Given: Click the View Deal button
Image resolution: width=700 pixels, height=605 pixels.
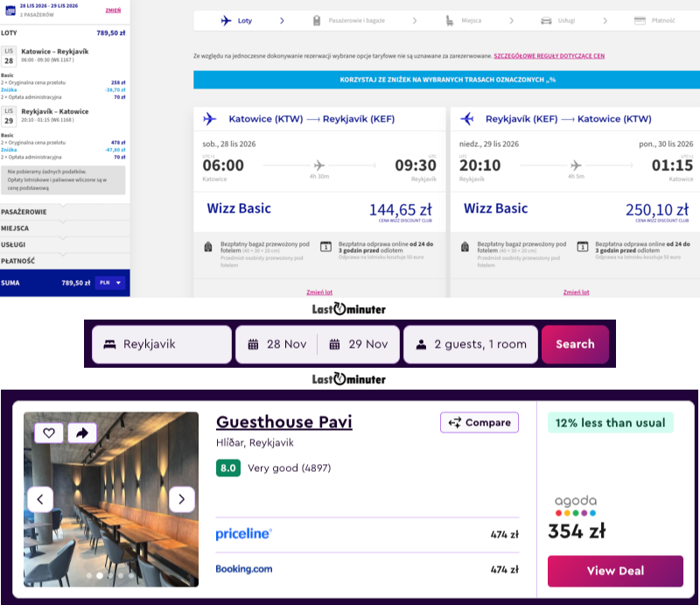Looking at the screenshot, I should [x=615, y=571].
